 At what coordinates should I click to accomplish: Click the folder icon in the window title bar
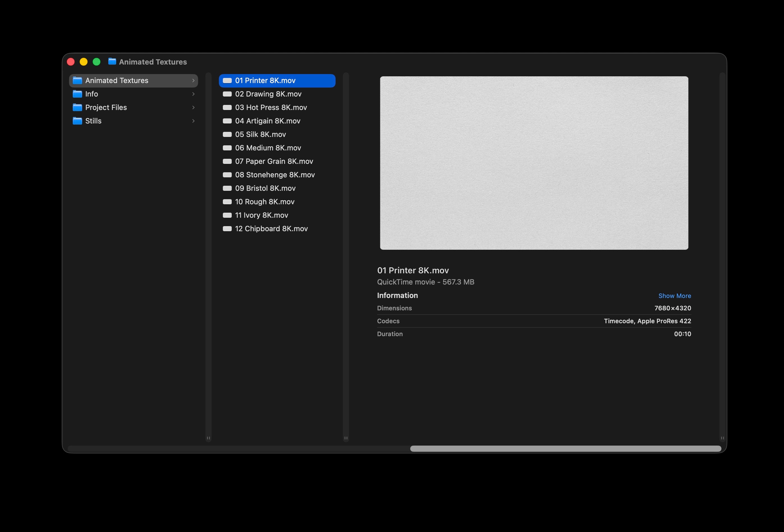click(x=112, y=62)
